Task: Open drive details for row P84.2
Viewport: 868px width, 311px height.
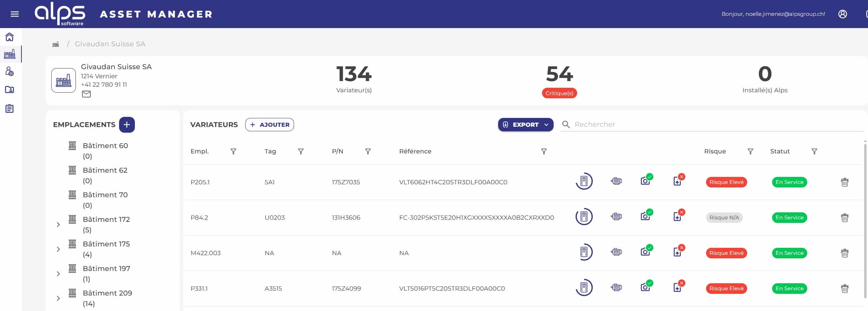Action: [x=584, y=217]
